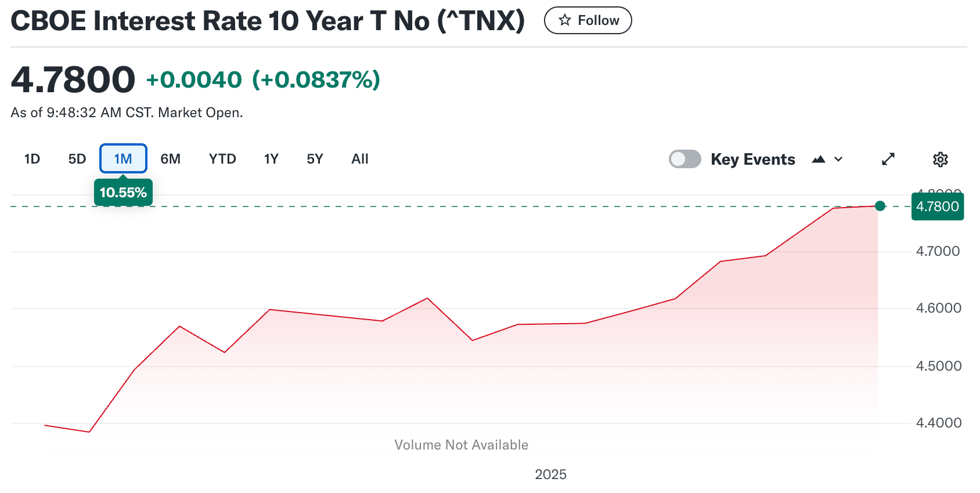The width and height of the screenshot is (980, 493).
Task: Click the +0.0040 price change text
Action: (x=194, y=80)
